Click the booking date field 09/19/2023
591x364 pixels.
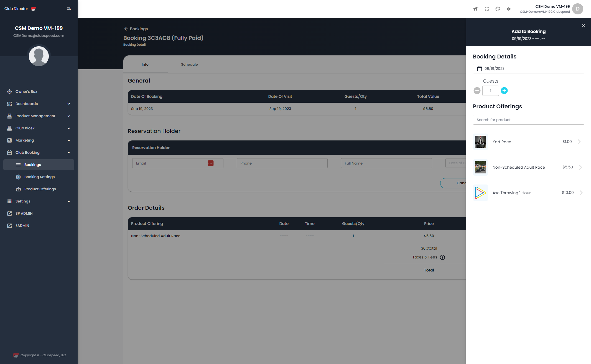click(x=528, y=69)
